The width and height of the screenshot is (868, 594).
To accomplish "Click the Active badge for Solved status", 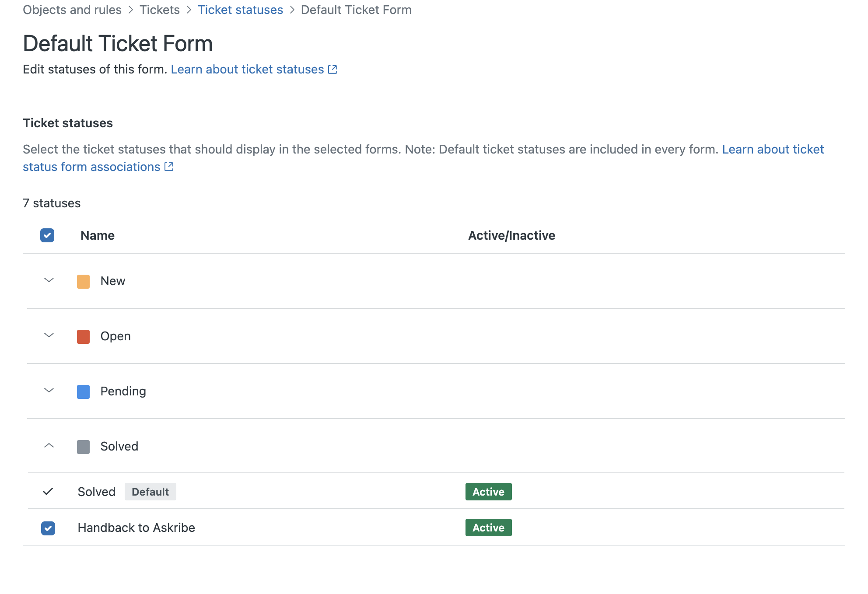I will 488,492.
